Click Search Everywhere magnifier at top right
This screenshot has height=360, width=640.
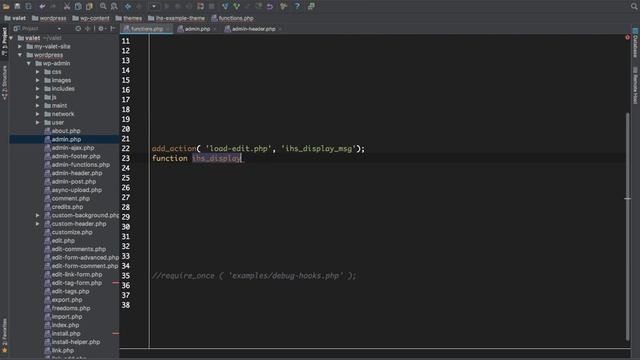click(634, 6)
